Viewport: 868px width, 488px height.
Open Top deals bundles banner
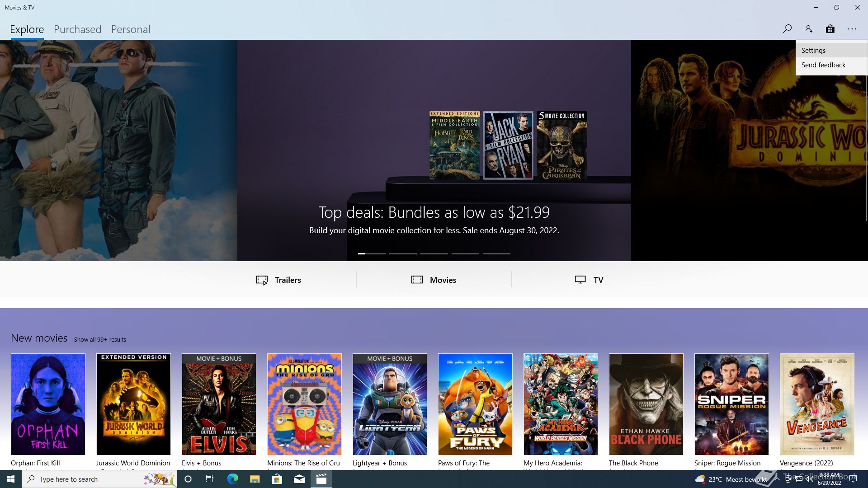[434, 150]
